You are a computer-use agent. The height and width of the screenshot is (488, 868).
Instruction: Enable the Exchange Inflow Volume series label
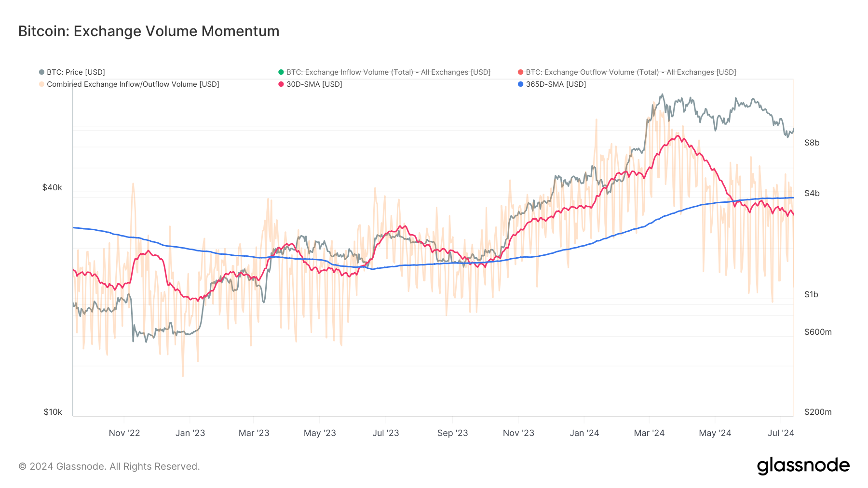click(x=388, y=72)
